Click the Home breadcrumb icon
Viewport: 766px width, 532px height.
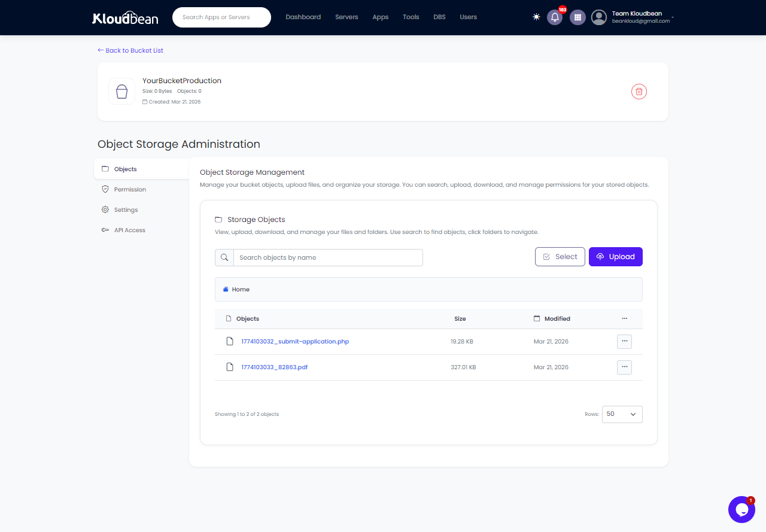(226, 289)
